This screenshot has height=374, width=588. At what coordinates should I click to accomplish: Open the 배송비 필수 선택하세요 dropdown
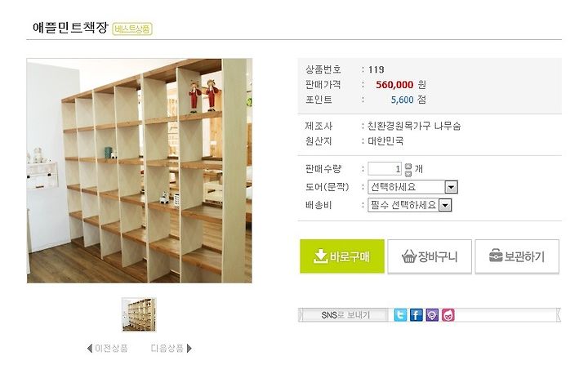point(409,205)
